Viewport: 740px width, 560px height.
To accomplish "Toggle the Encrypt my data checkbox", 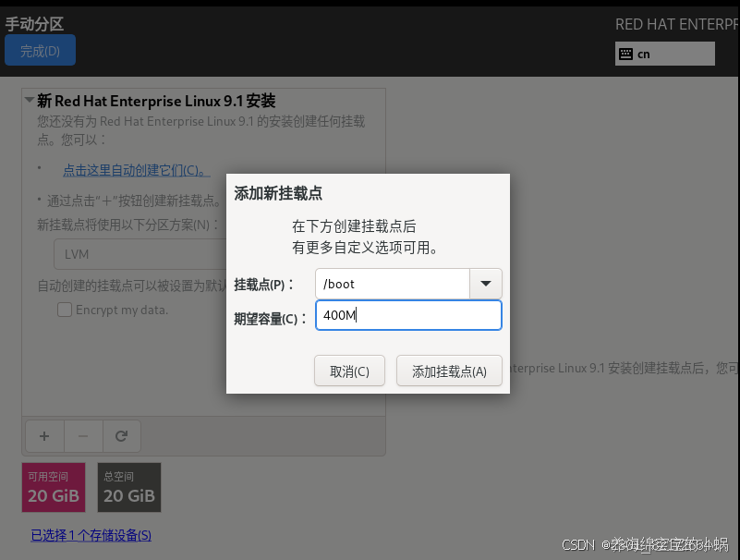I will (65, 310).
